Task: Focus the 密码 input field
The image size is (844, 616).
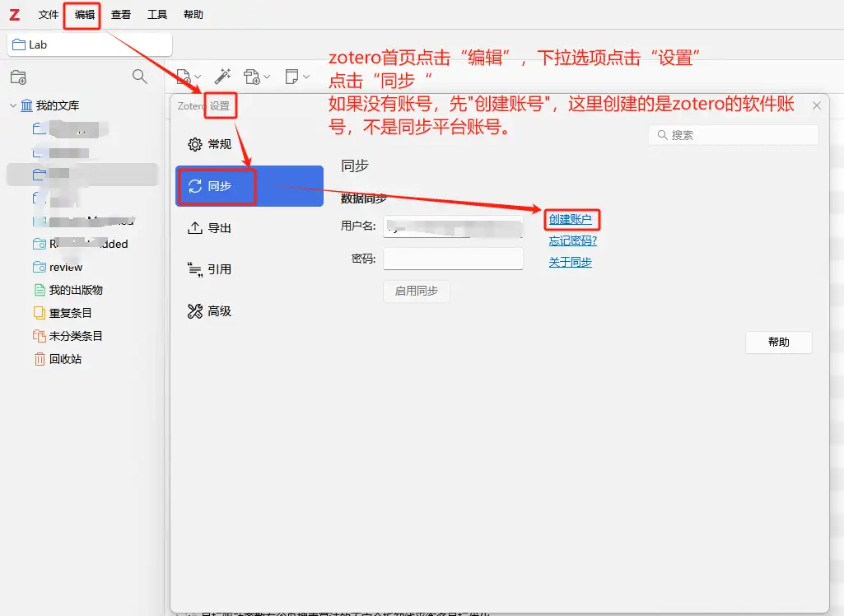Action: [x=453, y=259]
